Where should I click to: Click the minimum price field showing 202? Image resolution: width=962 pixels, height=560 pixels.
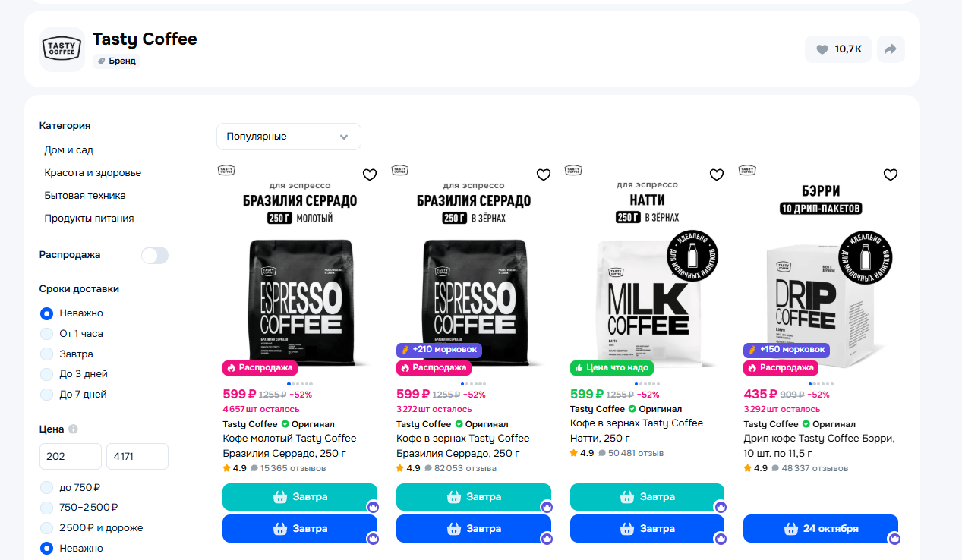pos(70,457)
